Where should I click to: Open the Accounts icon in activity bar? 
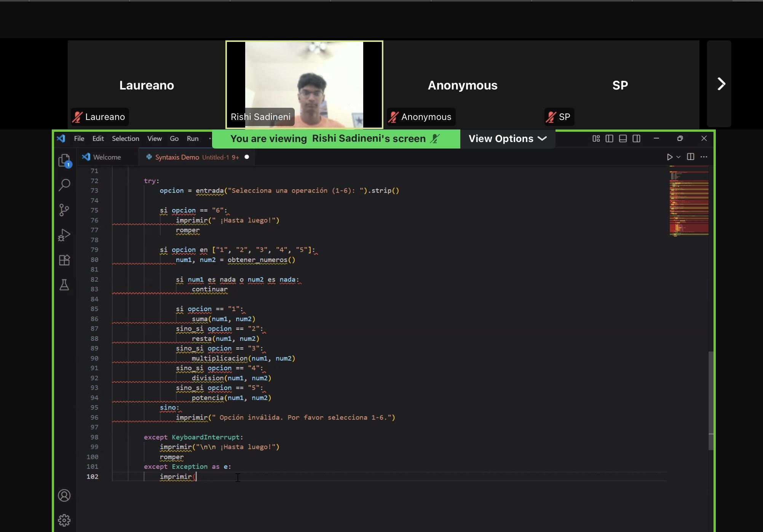[64, 495]
